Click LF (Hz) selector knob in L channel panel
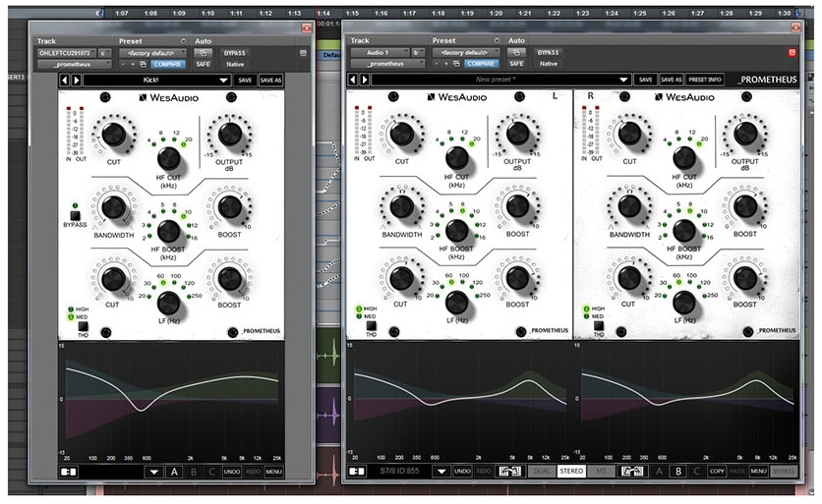This screenshot has height=504, width=822. click(x=456, y=302)
